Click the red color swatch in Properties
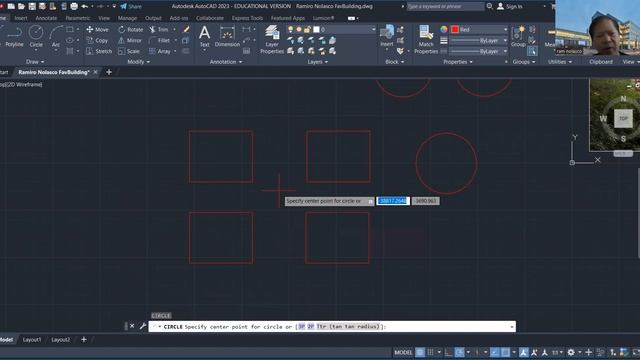 (455, 29)
